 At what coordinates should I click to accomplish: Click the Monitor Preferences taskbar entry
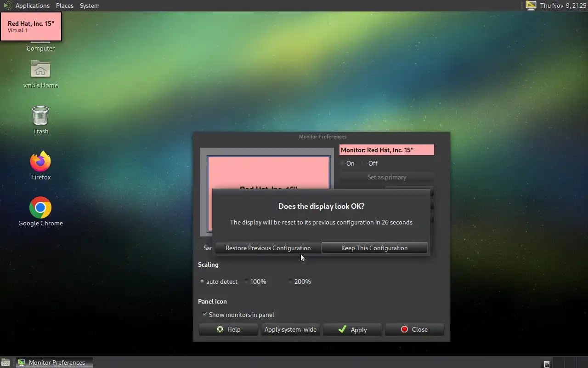(55, 362)
